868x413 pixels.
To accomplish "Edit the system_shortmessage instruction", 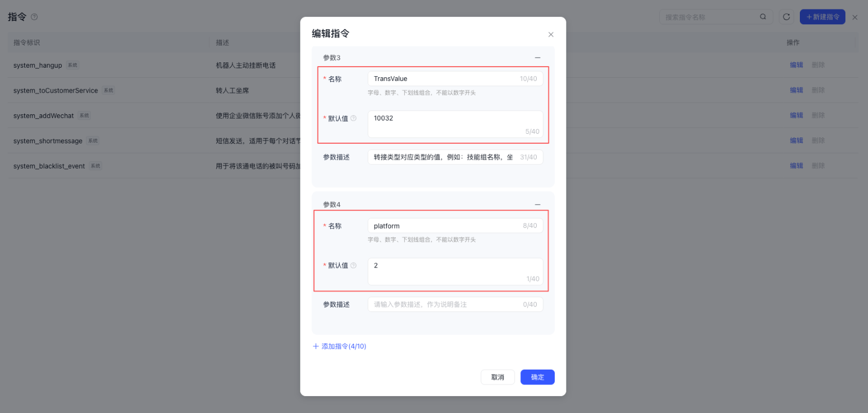I will [796, 141].
